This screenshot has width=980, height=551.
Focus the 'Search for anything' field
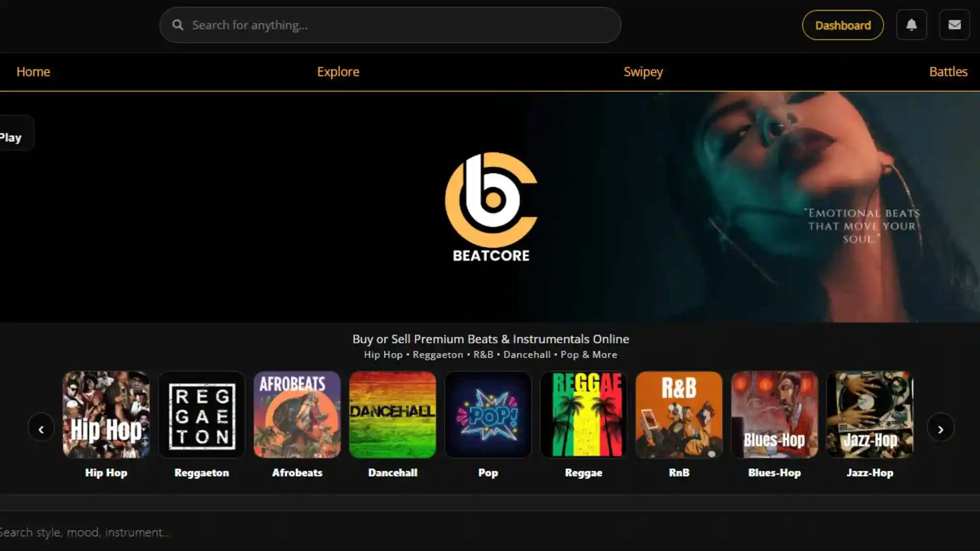coord(390,25)
